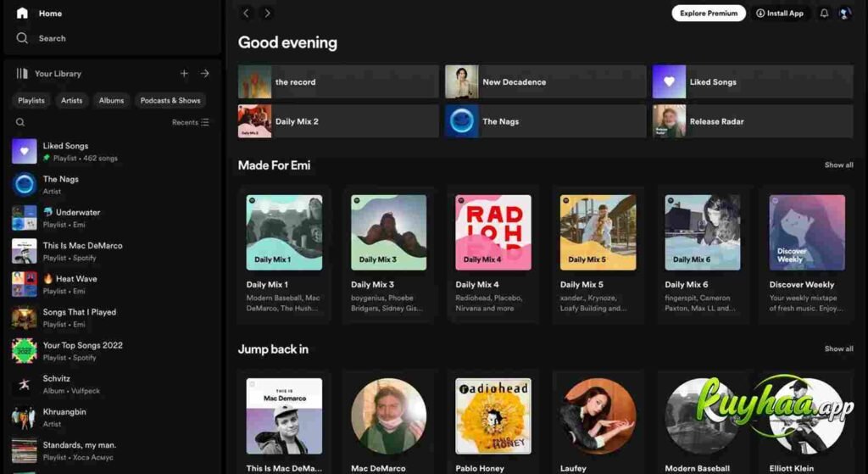
Task: Open The Nags shortcut tile
Action: click(545, 121)
